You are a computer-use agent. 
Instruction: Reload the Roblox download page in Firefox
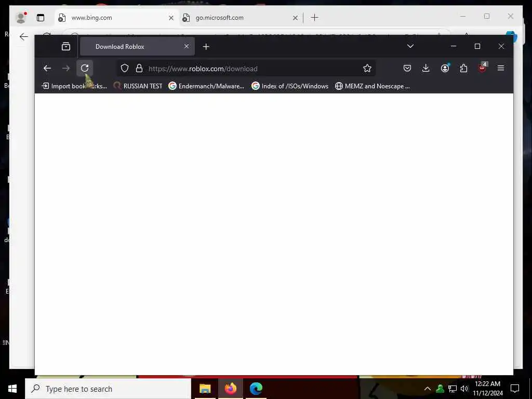(85, 68)
